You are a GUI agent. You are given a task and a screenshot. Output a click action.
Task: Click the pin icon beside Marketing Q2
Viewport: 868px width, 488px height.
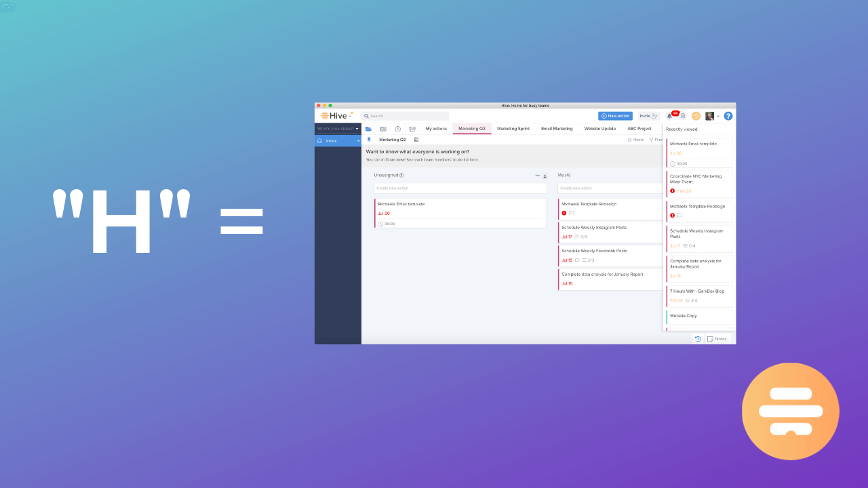[369, 140]
